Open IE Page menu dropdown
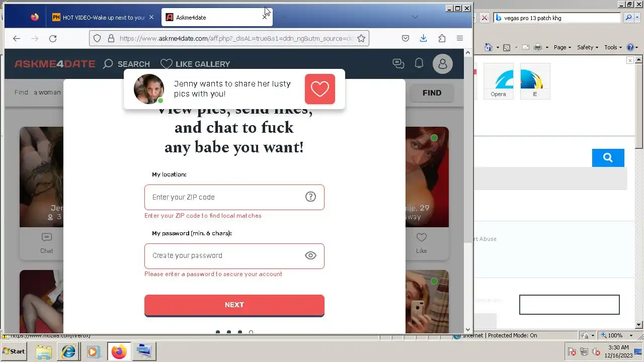This screenshot has width=644, height=362. tap(562, 47)
